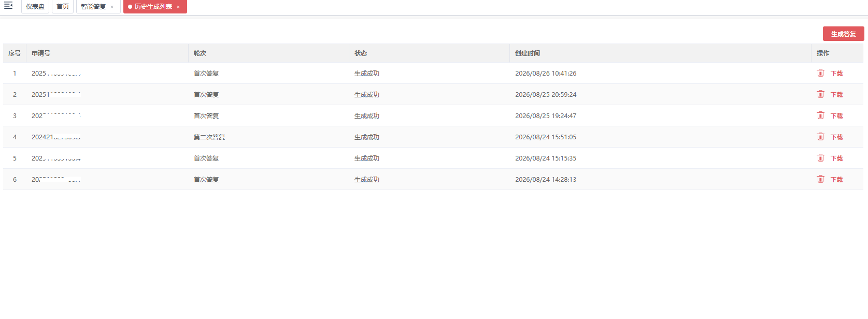Image resolution: width=868 pixels, height=319 pixels.
Task: Click the timestamp 2026/08/24 15:15:35
Action: 546,158
